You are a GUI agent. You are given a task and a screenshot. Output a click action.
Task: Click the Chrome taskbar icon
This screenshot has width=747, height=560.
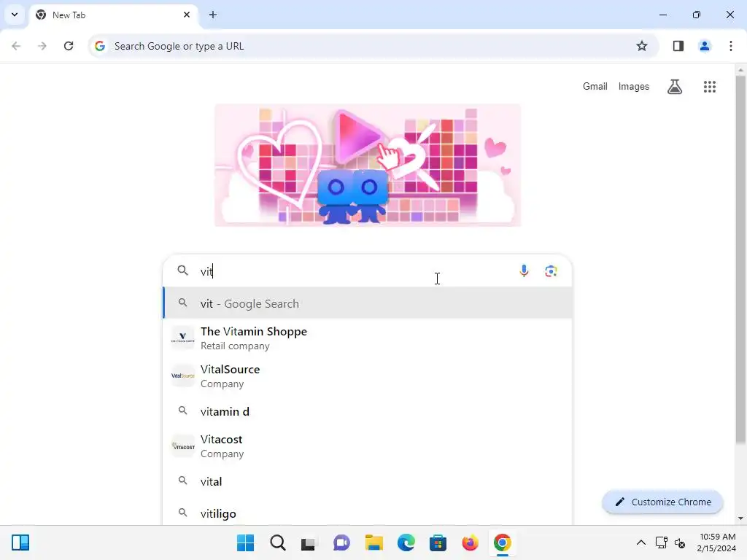point(502,542)
